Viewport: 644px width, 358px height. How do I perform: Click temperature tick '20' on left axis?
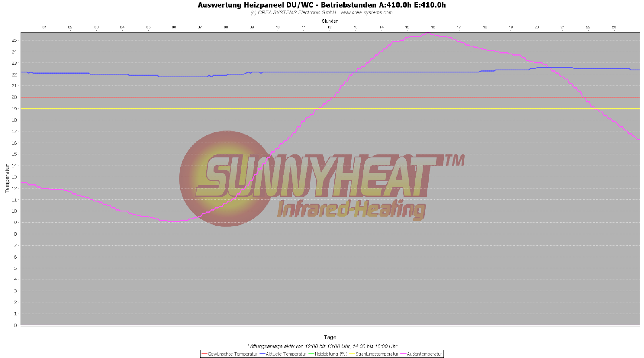coord(14,97)
